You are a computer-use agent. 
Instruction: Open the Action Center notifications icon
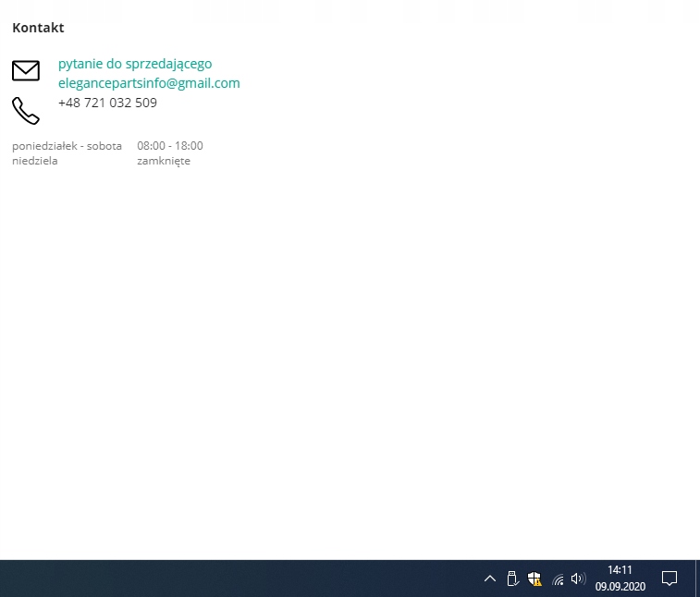click(669, 579)
